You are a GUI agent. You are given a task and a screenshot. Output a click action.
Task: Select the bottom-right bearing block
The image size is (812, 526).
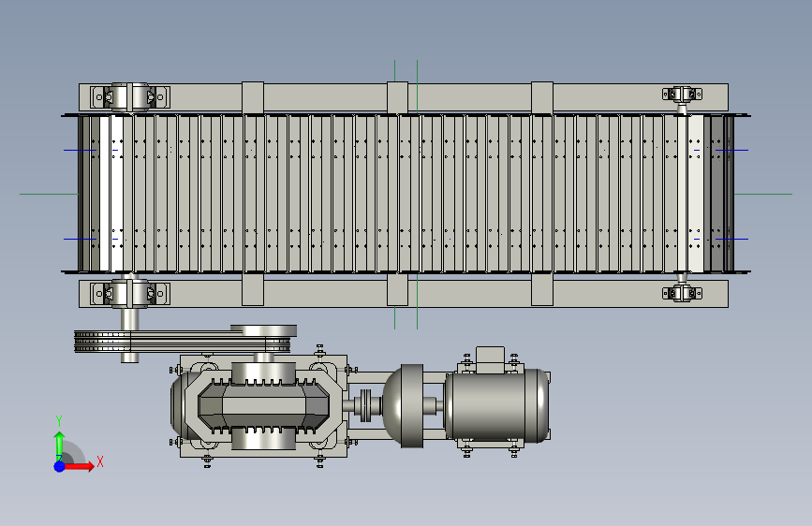tap(682, 294)
